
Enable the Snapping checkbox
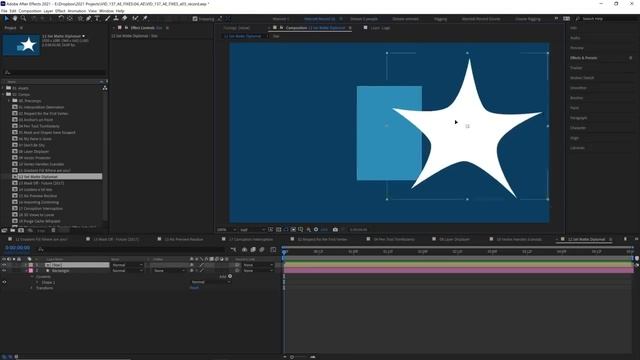pos(195,19)
